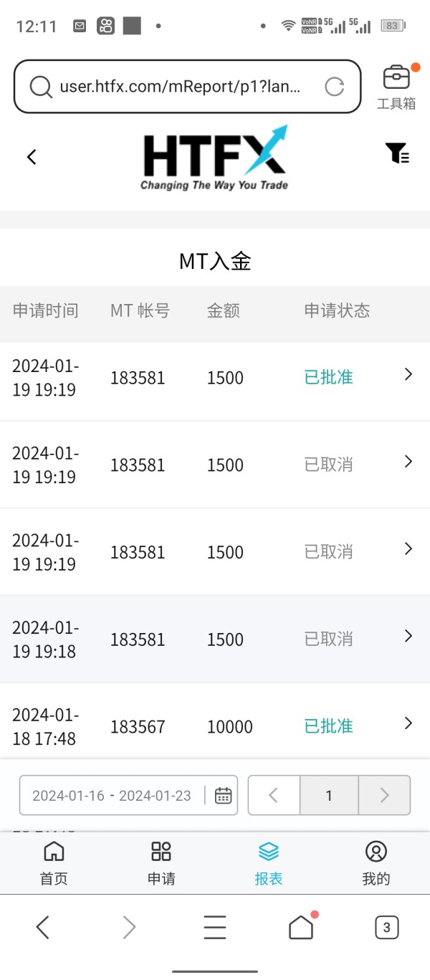
Task: Open the calendar date picker icon
Action: pyautogui.click(x=224, y=795)
